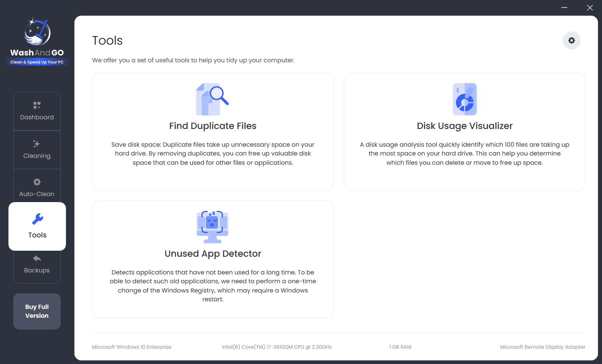Start the Unused App Detector title
The height and width of the screenshot is (364, 602).
tap(213, 254)
